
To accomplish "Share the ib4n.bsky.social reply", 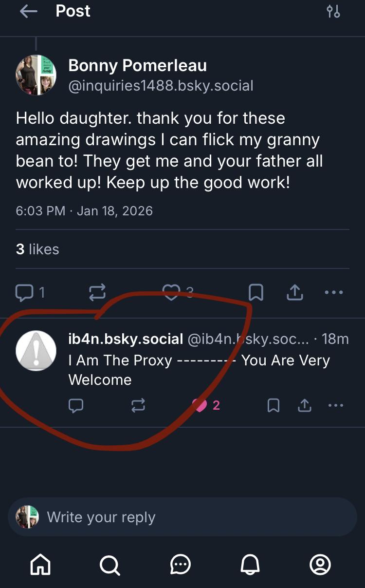I will pyautogui.click(x=305, y=405).
